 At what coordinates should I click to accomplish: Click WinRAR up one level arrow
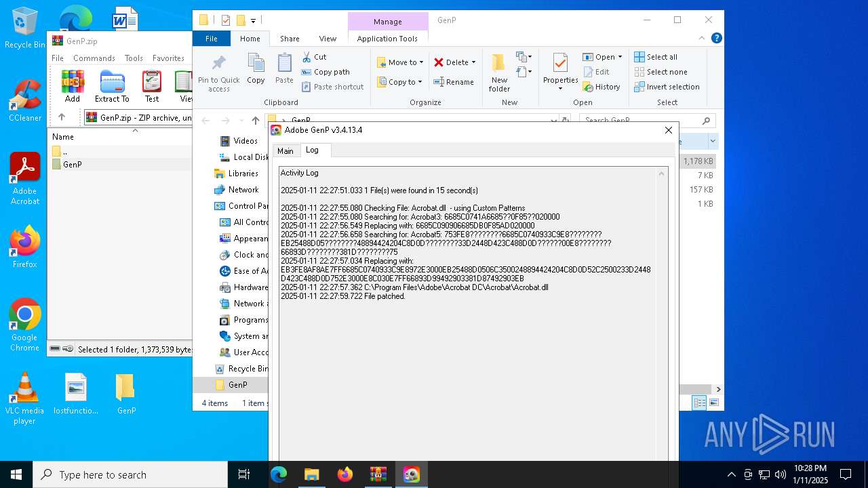point(62,117)
